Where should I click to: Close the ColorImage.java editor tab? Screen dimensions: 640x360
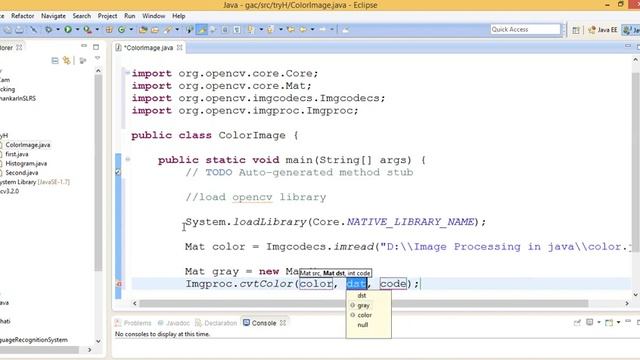[x=180, y=48]
